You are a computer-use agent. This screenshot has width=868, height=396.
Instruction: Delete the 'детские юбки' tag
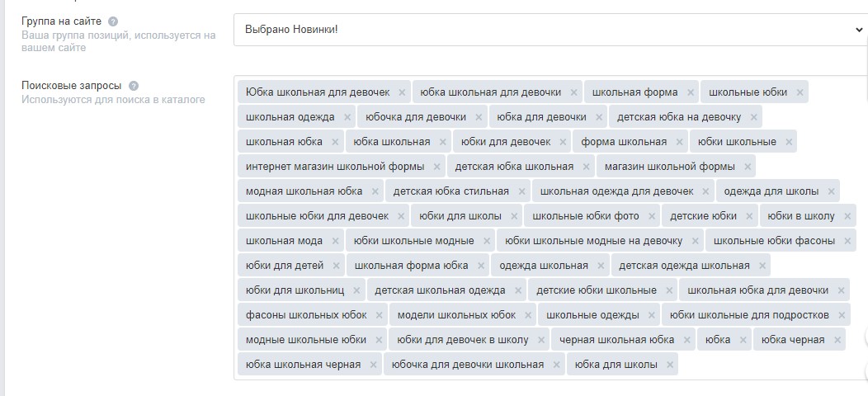(749, 216)
